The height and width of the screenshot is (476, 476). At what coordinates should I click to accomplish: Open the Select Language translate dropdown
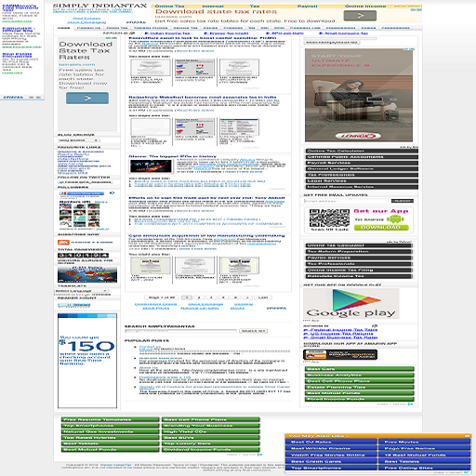click(x=81, y=291)
